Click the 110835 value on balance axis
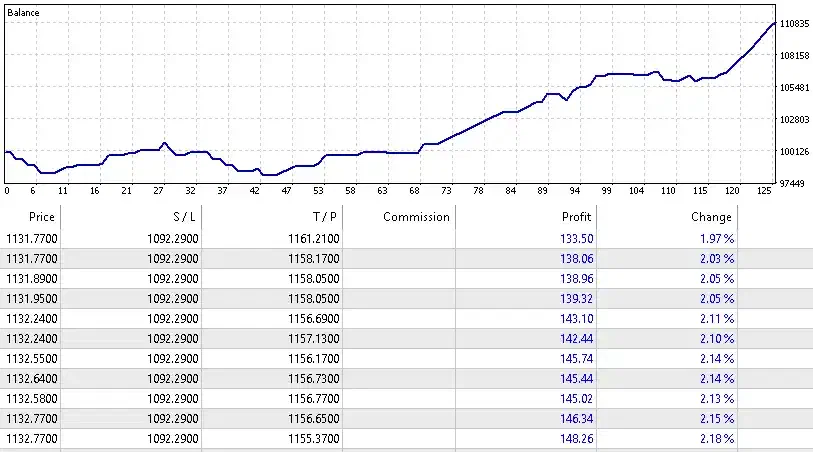The width and height of the screenshot is (813, 452). (x=793, y=23)
